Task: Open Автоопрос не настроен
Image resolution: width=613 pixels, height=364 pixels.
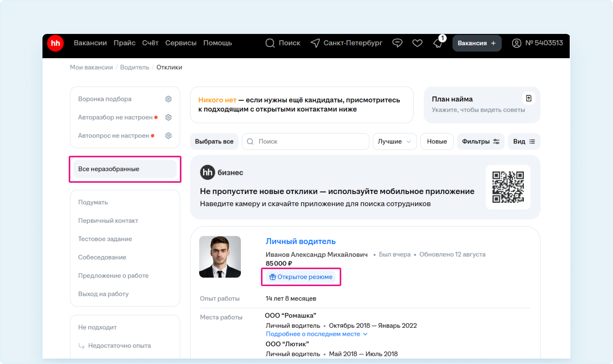Action: click(x=113, y=136)
